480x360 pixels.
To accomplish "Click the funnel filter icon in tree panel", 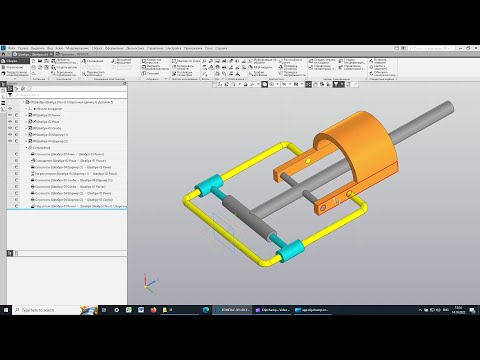I will click(10, 95).
